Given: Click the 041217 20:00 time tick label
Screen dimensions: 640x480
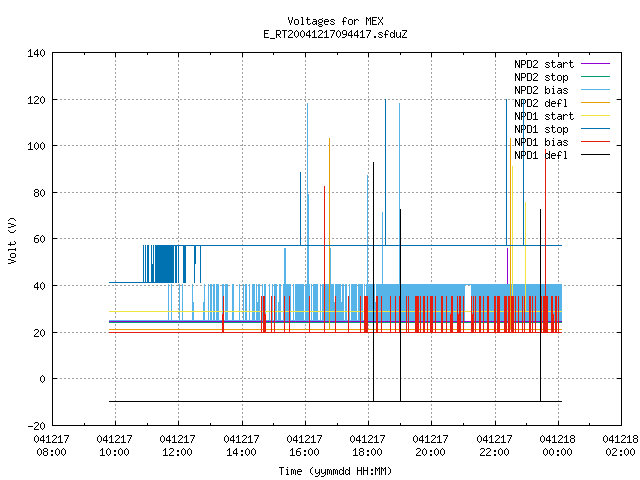Looking at the screenshot, I should tap(431, 446).
